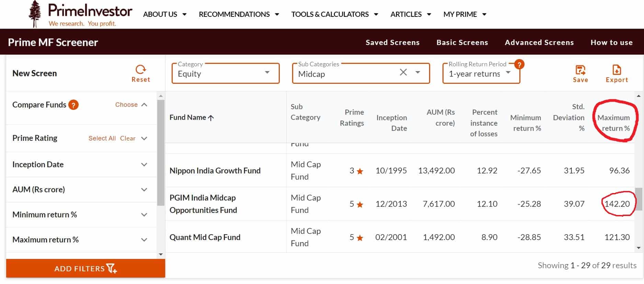Image resolution: width=644 pixels, height=284 pixels.
Task: Click the results table scrollbar thumb
Action: click(639, 199)
